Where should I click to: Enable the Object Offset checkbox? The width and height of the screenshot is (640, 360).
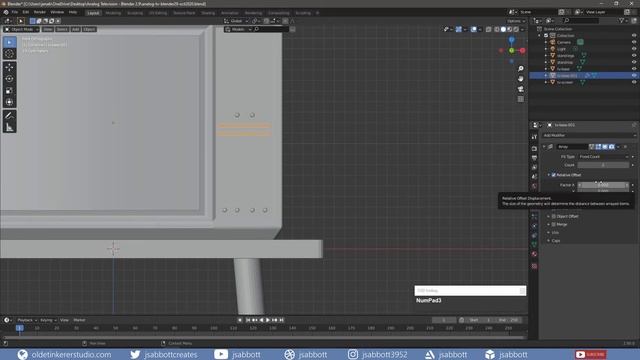tap(554, 216)
